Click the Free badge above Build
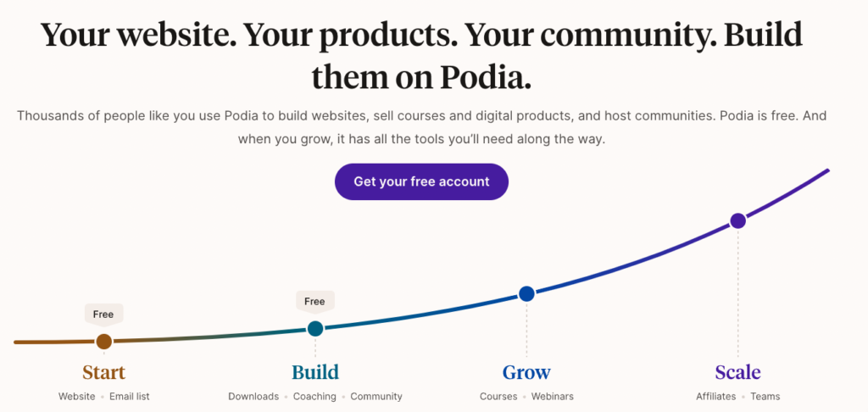The height and width of the screenshot is (412, 868). (315, 302)
